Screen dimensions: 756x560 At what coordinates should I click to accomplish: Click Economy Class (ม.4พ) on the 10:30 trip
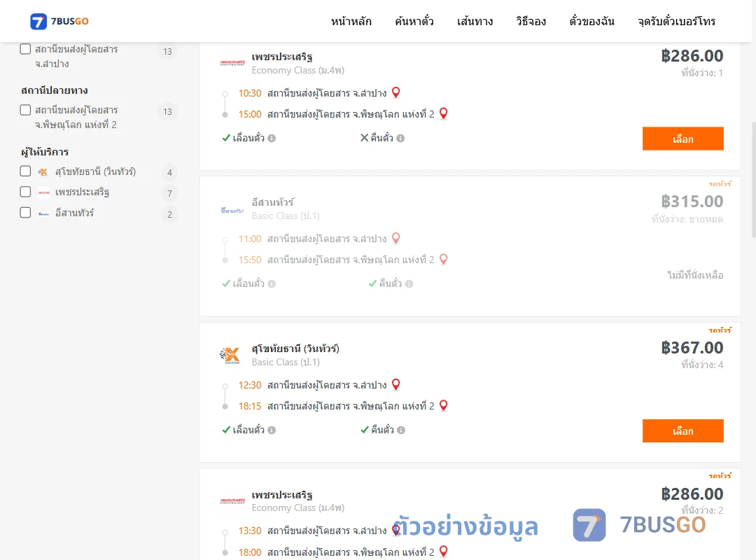[x=298, y=71]
